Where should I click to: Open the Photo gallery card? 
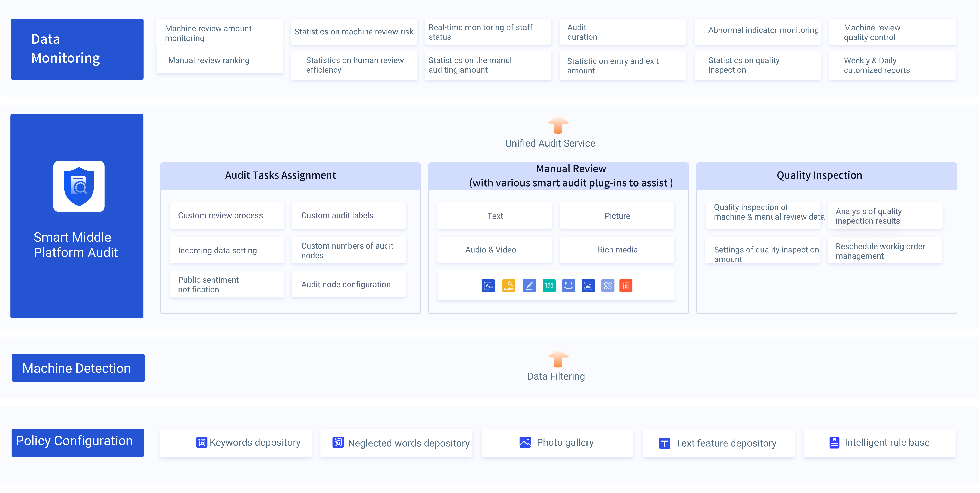[x=557, y=443]
